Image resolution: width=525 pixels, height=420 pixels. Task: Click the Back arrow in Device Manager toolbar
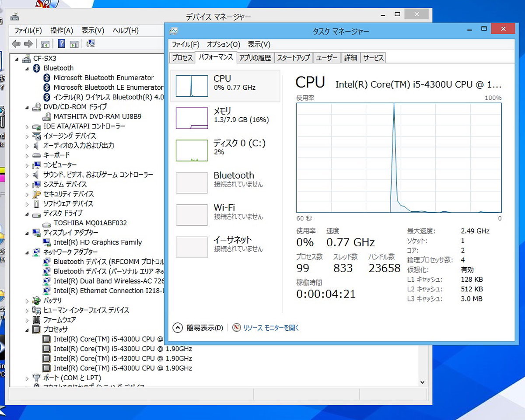[x=16, y=44]
